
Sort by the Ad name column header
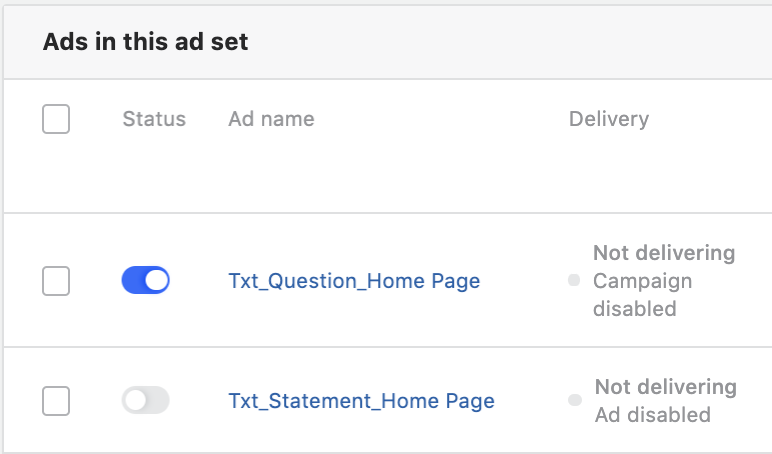tap(271, 119)
